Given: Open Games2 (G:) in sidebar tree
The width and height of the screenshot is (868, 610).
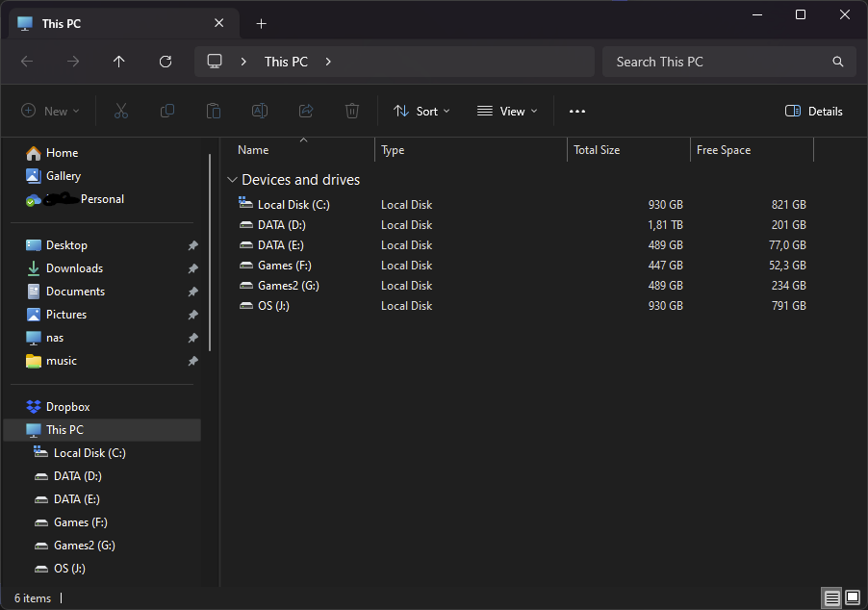Looking at the screenshot, I should (74, 546).
